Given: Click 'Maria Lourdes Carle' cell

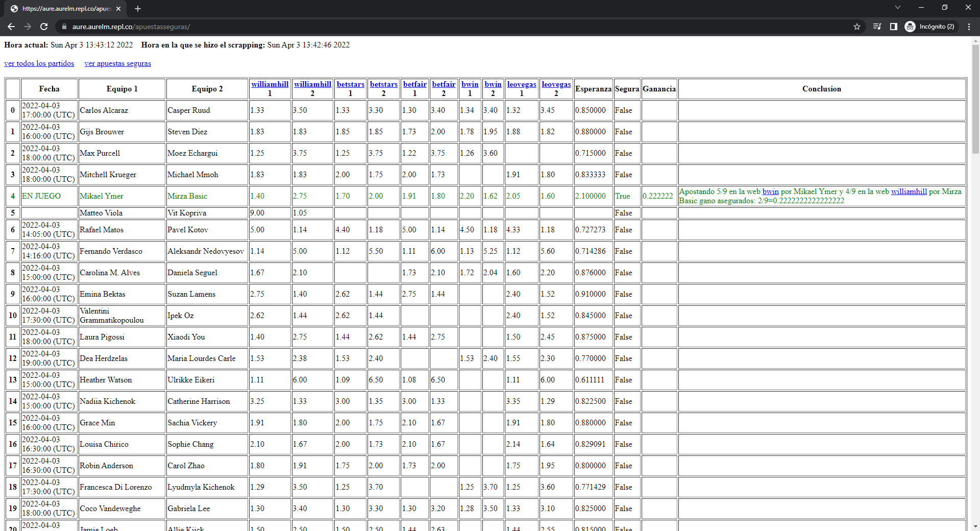Looking at the screenshot, I should [x=207, y=358].
